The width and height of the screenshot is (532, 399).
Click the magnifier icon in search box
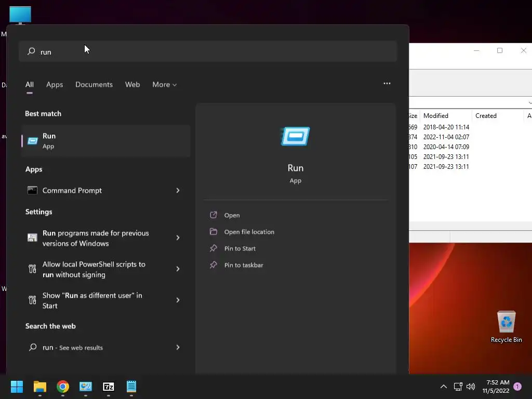click(31, 51)
